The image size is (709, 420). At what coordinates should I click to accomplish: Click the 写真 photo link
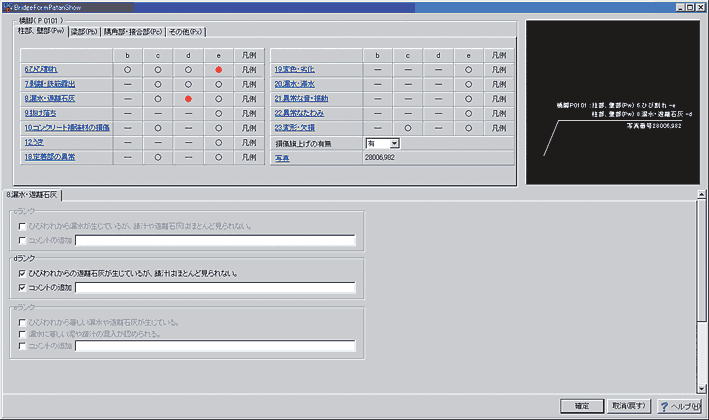pyautogui.click(x=282, y=158)
